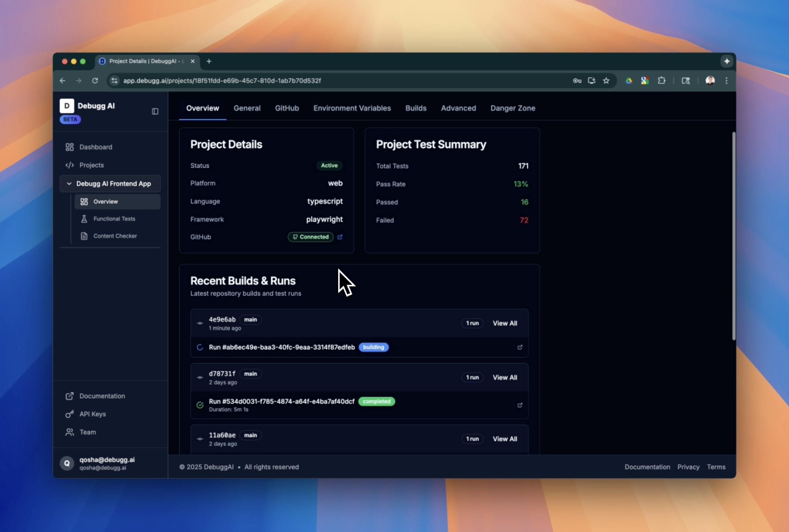Open the Dashboard panel

click(x=96, y=147)
